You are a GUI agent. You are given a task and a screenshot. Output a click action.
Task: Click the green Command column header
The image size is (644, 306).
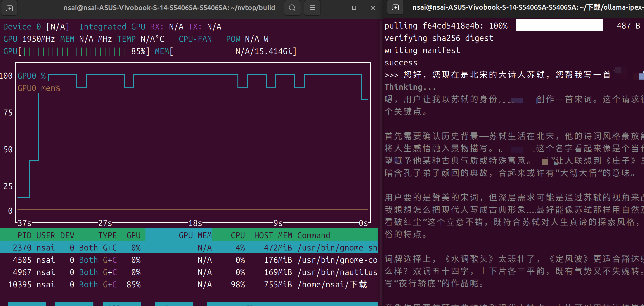(314, 235)
